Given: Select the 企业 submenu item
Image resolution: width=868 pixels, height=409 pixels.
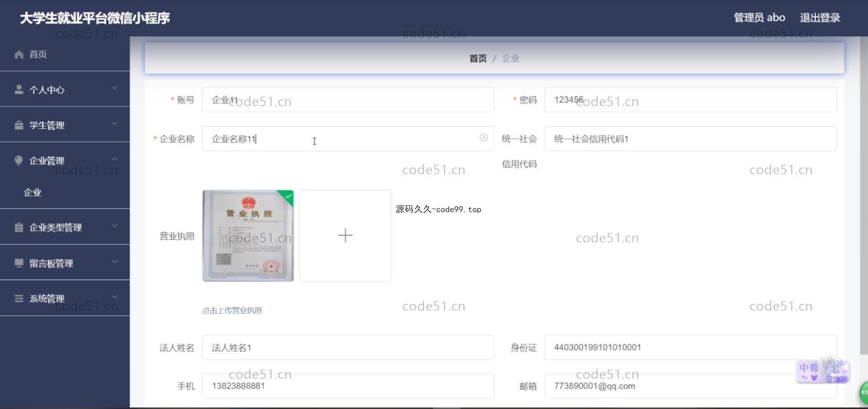Looking at the screenshot, I should click(x=65, y=193).
